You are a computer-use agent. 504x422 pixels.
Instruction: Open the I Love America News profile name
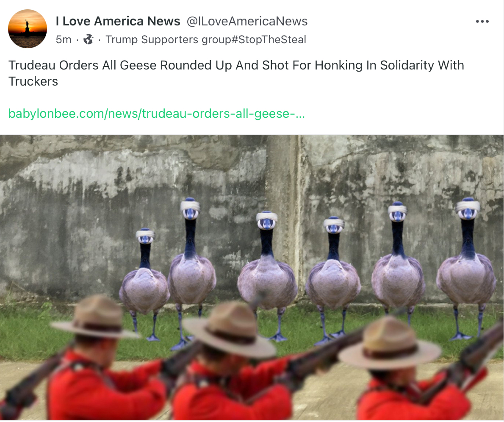click(x=118, y=21)
